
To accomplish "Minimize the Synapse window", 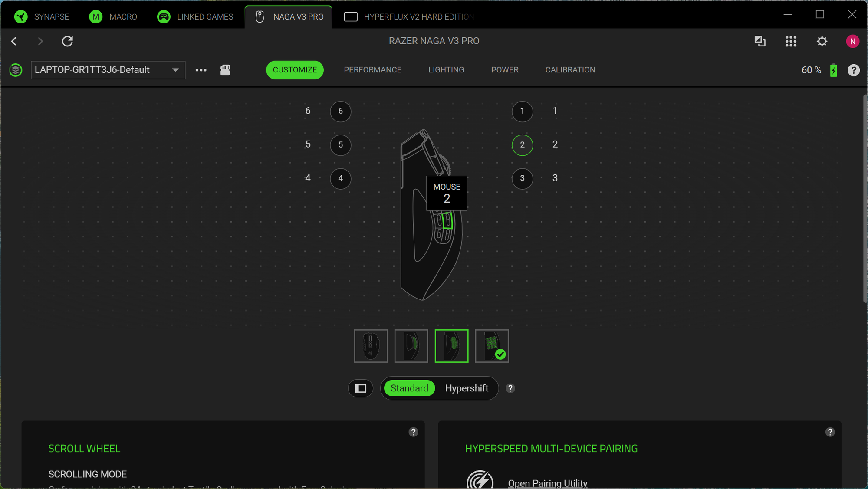I will click(788, 14).
